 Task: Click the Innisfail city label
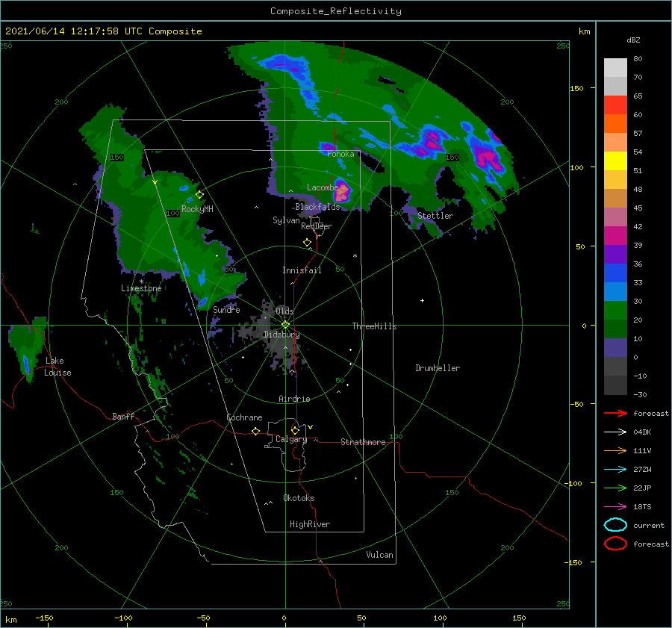[x=302, y=270]
